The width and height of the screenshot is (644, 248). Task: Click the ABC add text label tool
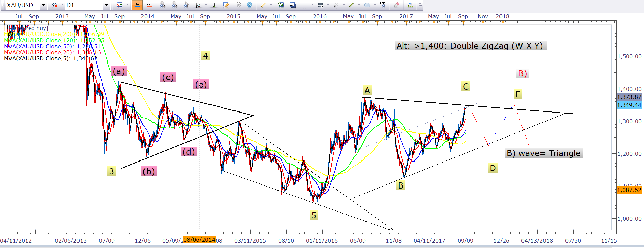(x=382, y=5)
